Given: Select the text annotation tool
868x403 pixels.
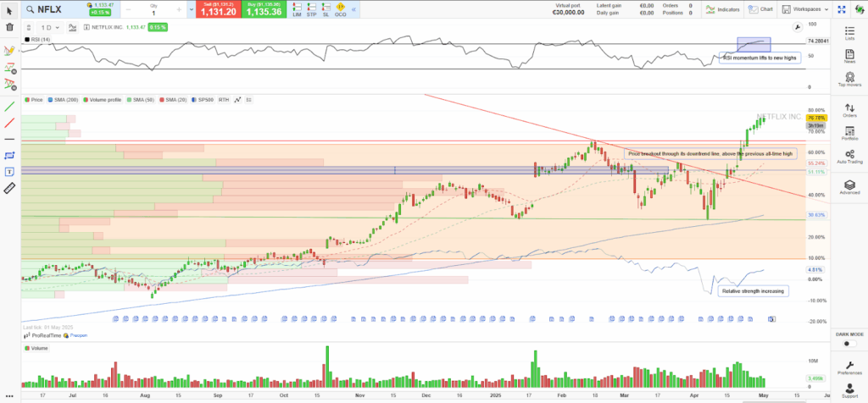Looking at the screenshot, I should 9,171.
